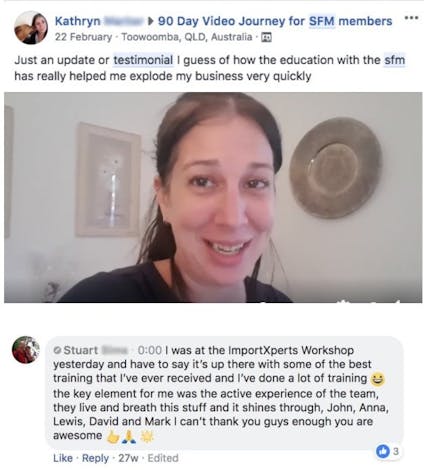Screen dimensions: 424x470
Task: Open Kathryn's profile picture
Action: point(31,28)
